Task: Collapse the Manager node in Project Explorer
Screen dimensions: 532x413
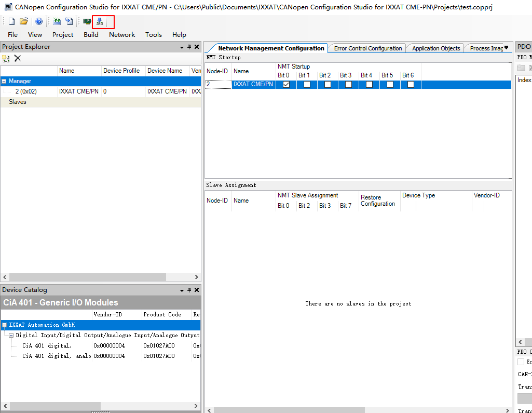Action: coord(4,81)
